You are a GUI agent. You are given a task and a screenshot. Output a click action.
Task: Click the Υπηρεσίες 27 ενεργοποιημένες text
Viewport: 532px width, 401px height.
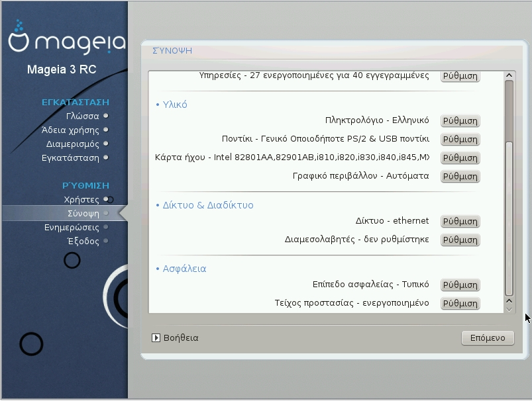pyautogui.click(x=314, y=75)
